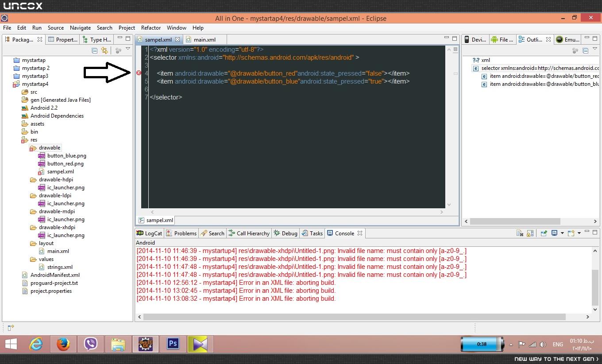Open the Window menu

pyautogui.click(x=177, y=28)
